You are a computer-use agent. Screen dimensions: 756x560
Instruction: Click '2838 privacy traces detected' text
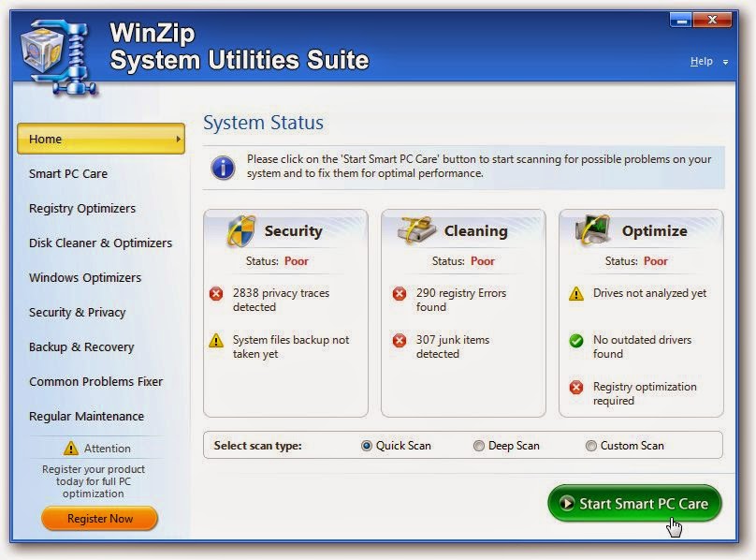pos(281,300)
